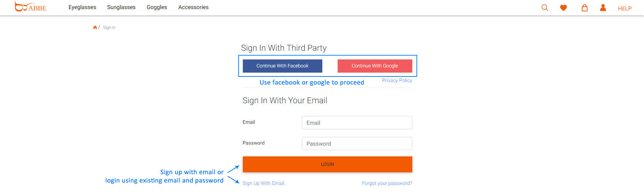Click the ABBE glasses logo

click(31, 7)
